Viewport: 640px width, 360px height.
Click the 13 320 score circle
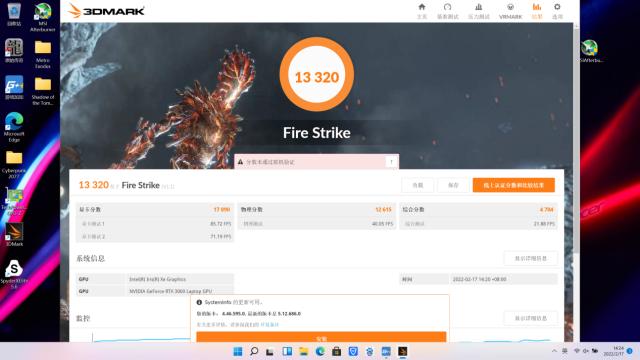point(317,74)
